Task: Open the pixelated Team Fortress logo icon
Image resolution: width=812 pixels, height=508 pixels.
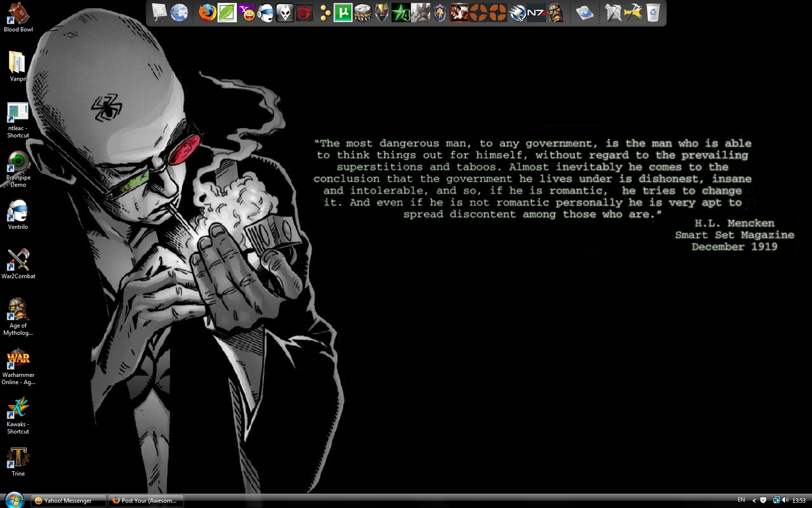Action: (498, 13)
